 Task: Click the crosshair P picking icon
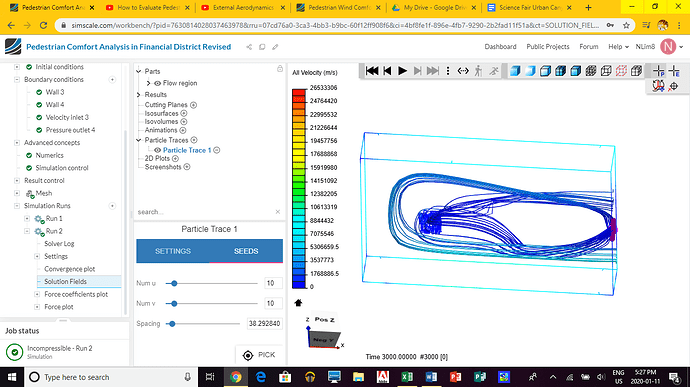point(659,71)
